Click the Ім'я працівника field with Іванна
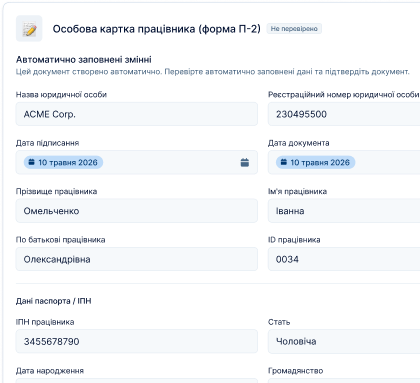 tap(344, 211)
